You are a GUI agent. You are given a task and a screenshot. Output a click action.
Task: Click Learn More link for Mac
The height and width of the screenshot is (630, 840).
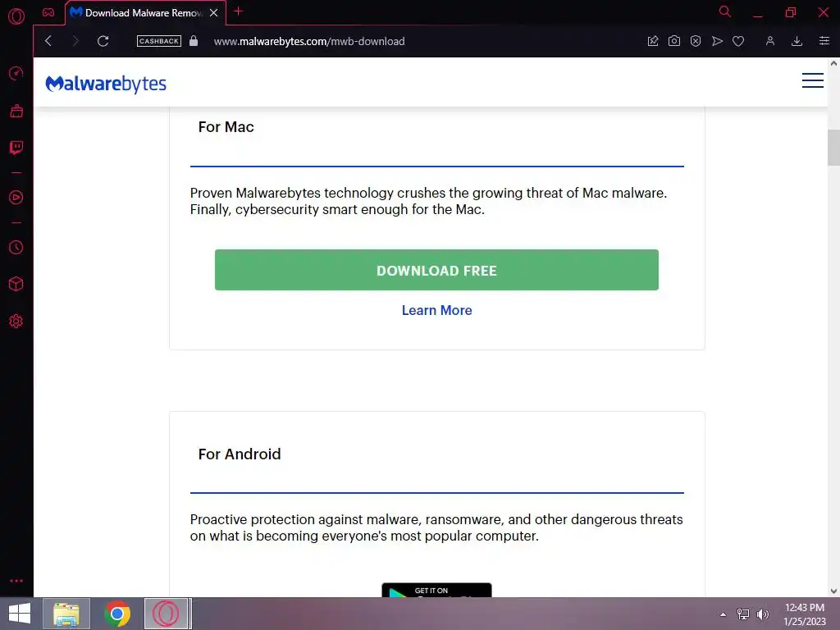pos(436,310)
